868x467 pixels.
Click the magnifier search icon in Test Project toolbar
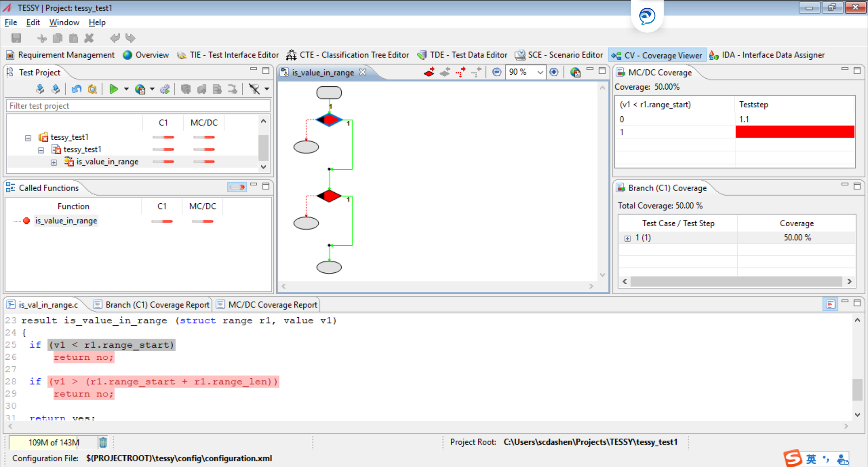point(92,89)
